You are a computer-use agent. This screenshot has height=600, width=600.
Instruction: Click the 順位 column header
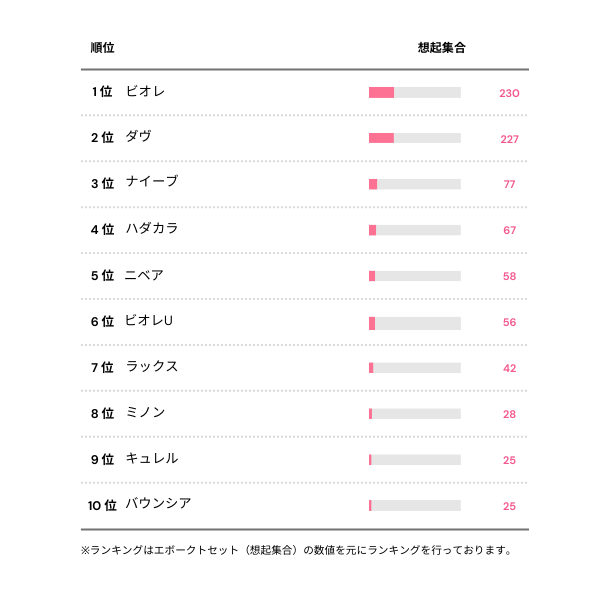pyautogui.click(x=102, y=48)
